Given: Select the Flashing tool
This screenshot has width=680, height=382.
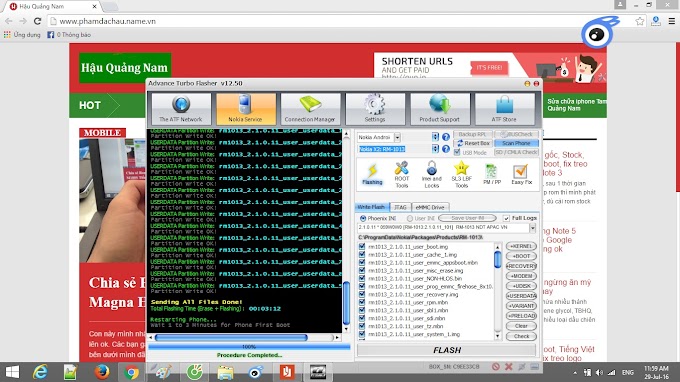Looking at the screenshot, I should click(372, 174).
